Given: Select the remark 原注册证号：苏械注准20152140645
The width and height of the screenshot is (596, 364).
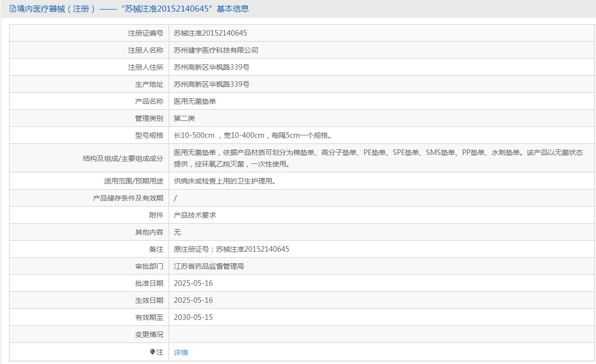Looking at the screenshot, I should (231, 249).
